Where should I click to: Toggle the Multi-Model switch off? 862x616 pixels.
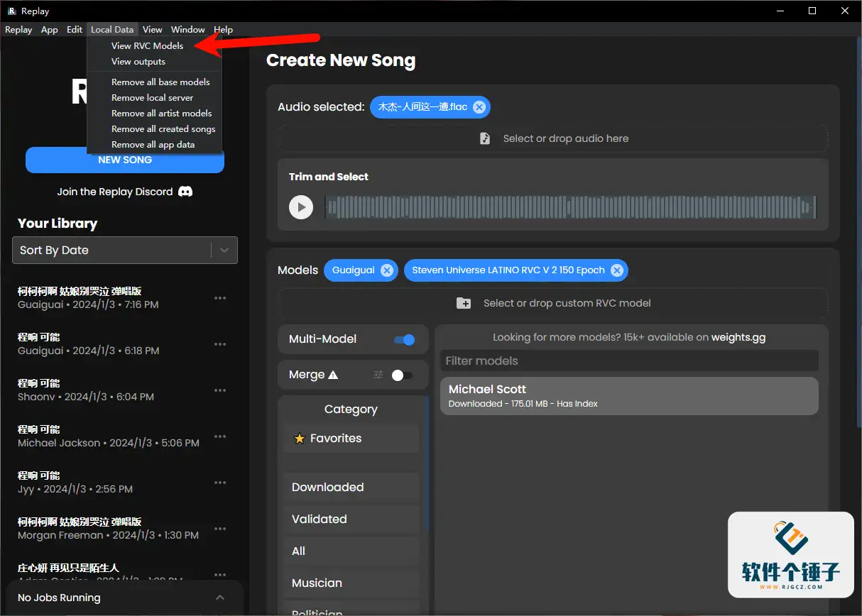(x=405, y=339)
